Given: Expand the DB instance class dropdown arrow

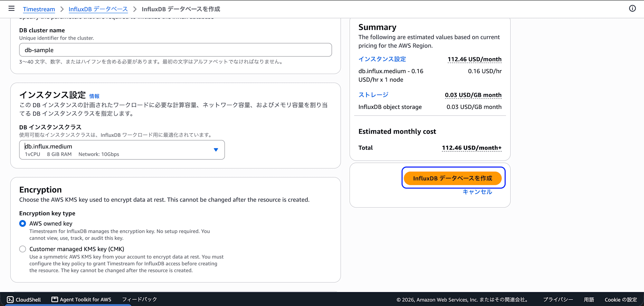Looking at the screenshot, I should tap(216, 150).
